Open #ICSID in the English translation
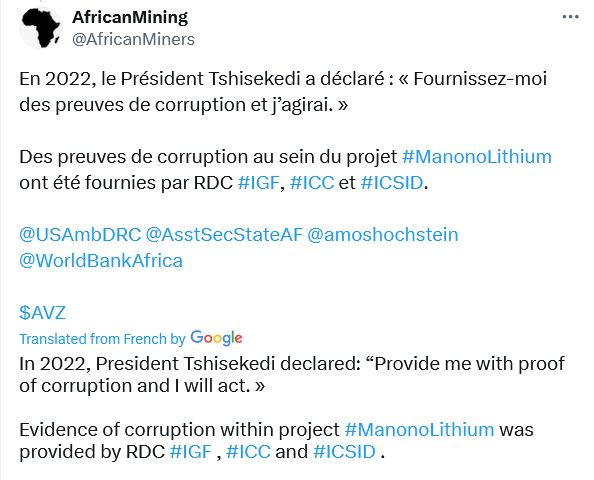Screen dimensions: 594x480 (344, 452)
